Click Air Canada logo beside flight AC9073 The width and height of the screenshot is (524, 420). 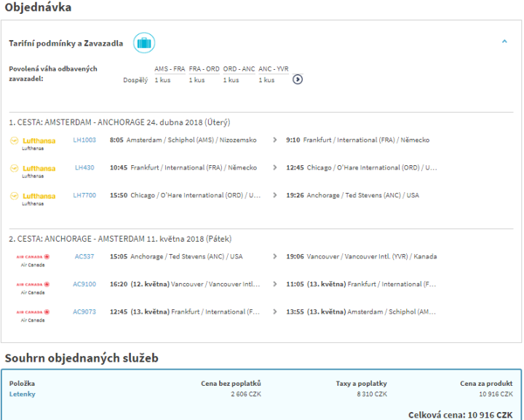[x=33, y=312]
